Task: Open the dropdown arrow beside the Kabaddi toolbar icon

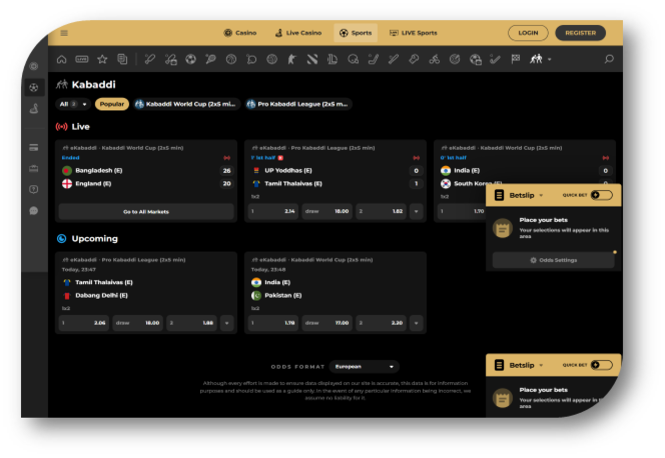Action: (x=550, y=59)
